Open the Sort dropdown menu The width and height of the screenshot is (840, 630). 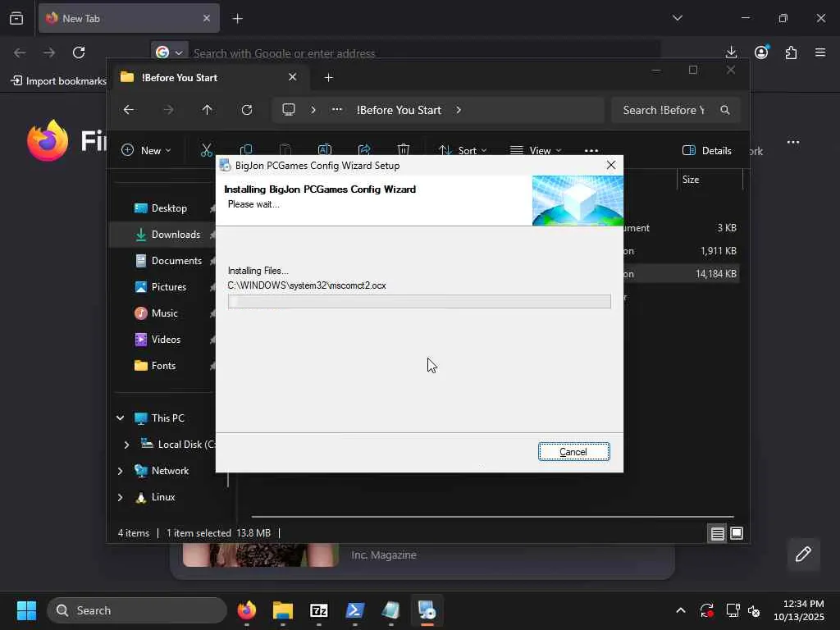click(x=463, y=151)
